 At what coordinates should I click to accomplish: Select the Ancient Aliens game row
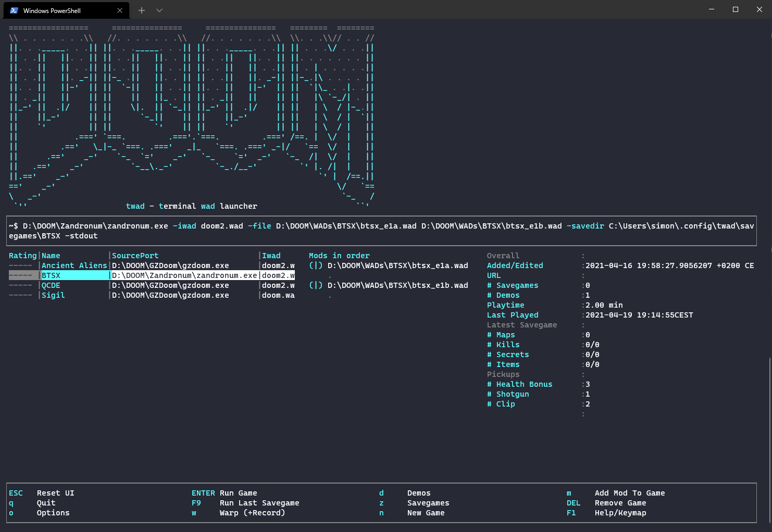(152, 265)
